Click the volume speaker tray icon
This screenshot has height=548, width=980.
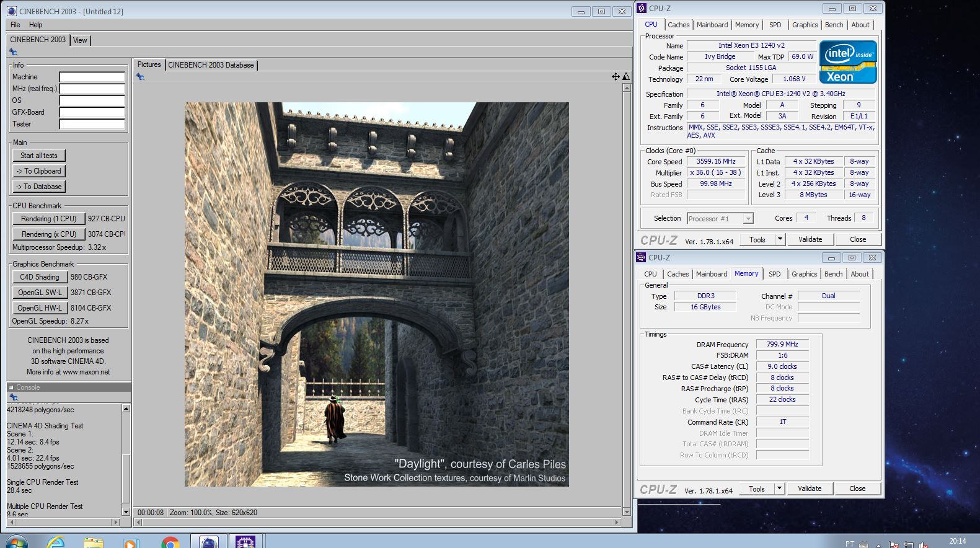point(922,544)
